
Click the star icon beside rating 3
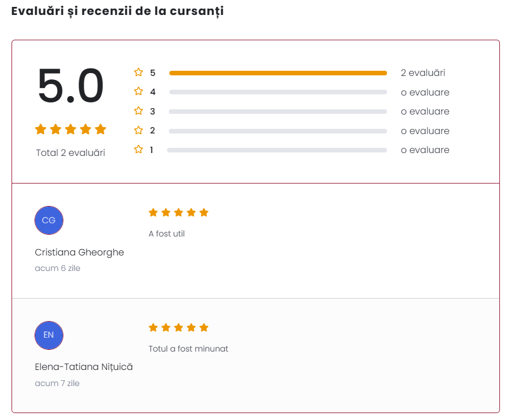138,111
